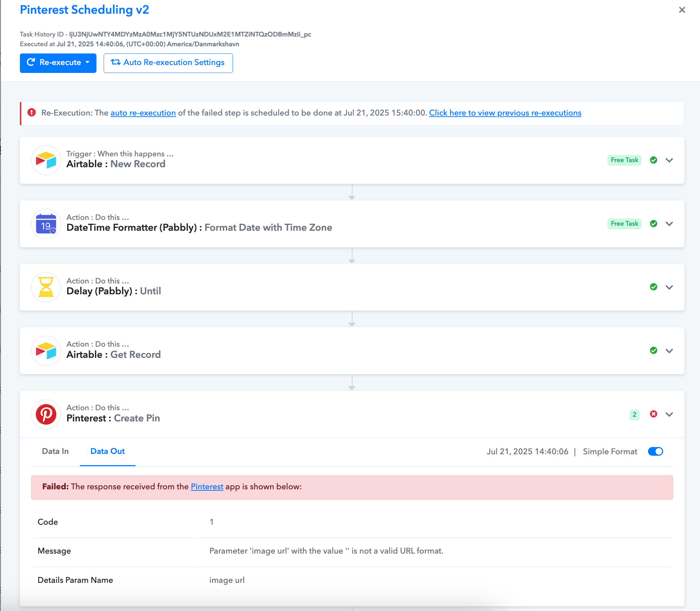
Task: Click the Pinterest : Create Pin step title
Action: click(113, 418)
